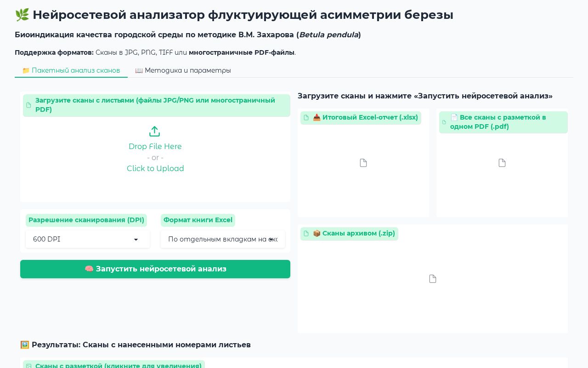Click the Биоиндикация качества городской среды subtitle
588x368 pixels.
(x=188, y=35)
